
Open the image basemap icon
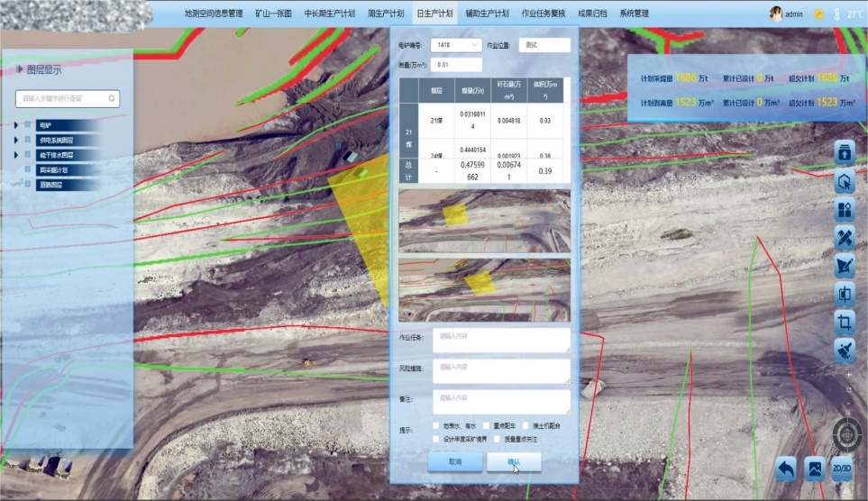pos(814,469)
